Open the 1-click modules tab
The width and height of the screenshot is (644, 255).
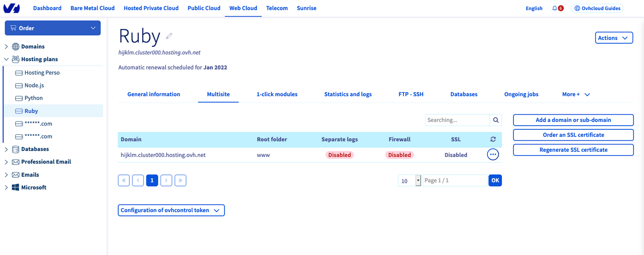tap(277, 94)
